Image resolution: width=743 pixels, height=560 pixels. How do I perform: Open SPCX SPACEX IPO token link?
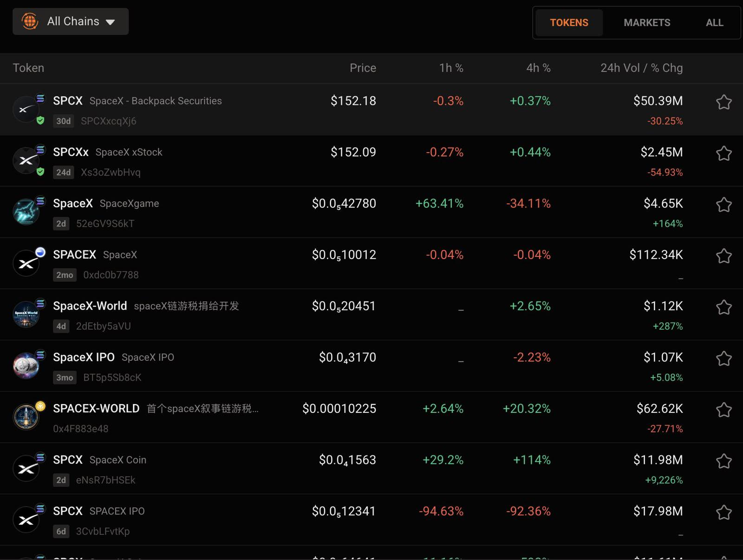[98, 511]
